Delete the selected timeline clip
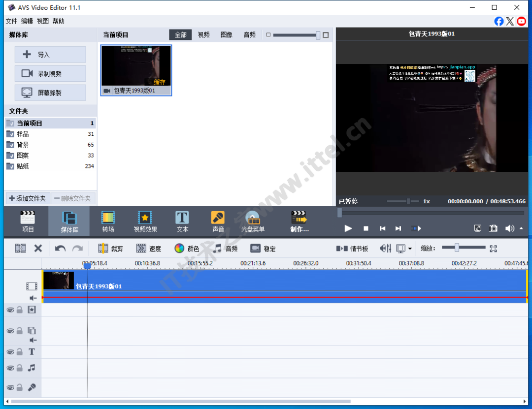The height and width of the screenshot is (409, 532). pos(38,249)
